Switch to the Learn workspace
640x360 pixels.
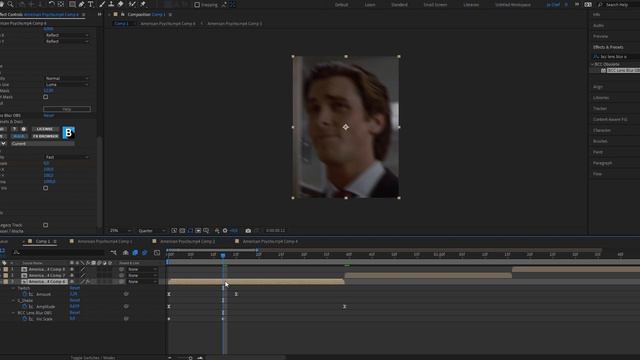coord(370,5)
